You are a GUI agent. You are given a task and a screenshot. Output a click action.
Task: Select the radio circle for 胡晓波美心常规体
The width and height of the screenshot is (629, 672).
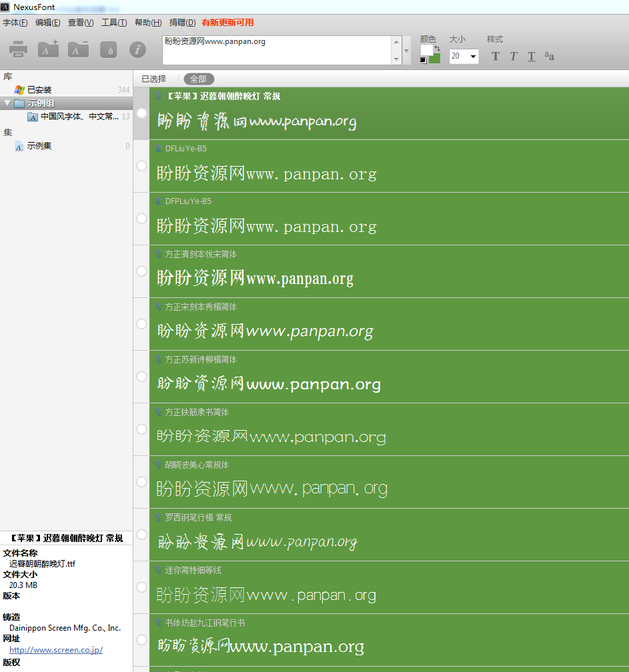[x=142, y=482]
